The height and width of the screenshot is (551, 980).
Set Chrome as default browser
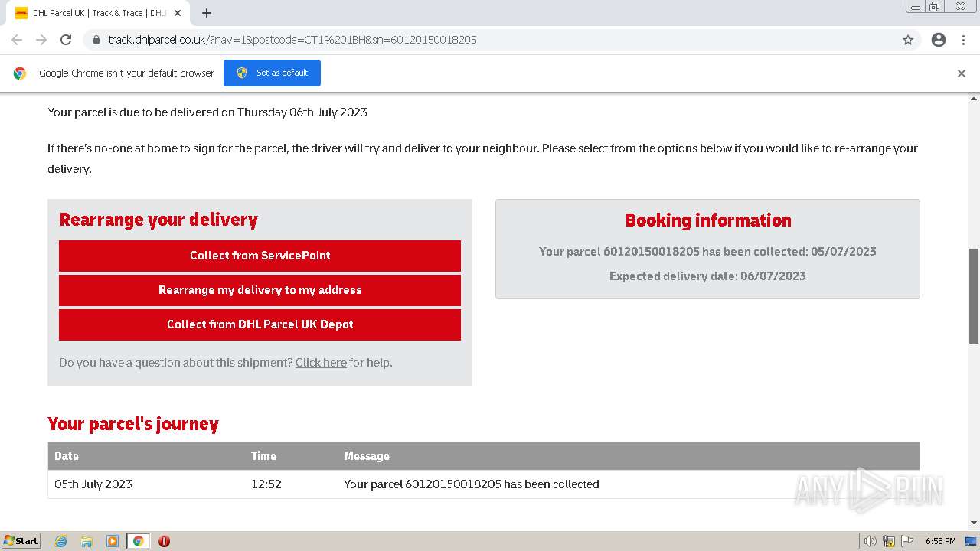point(272,73)
